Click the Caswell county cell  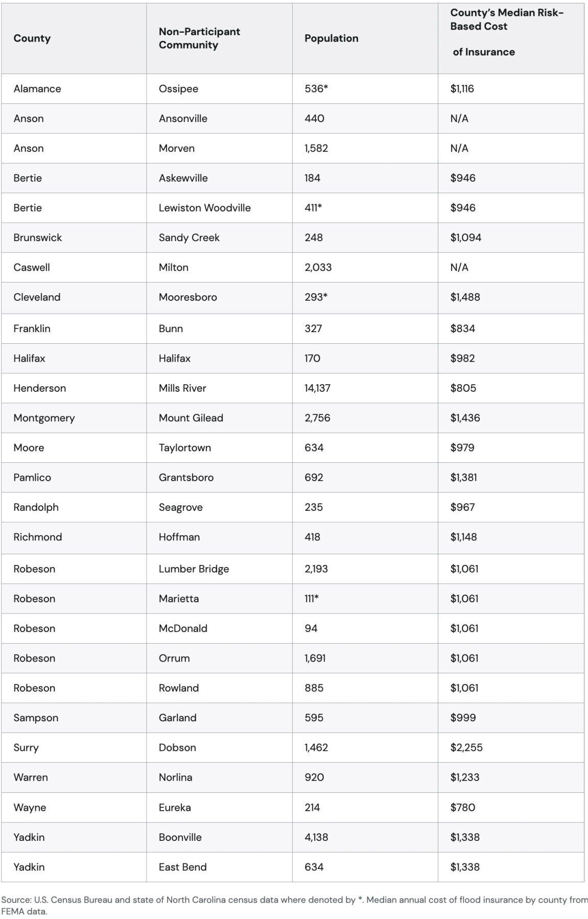[x=32, y=268]
